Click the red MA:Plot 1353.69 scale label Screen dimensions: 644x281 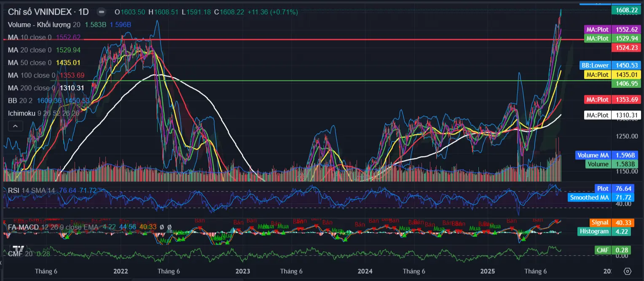tap(613, 100)
